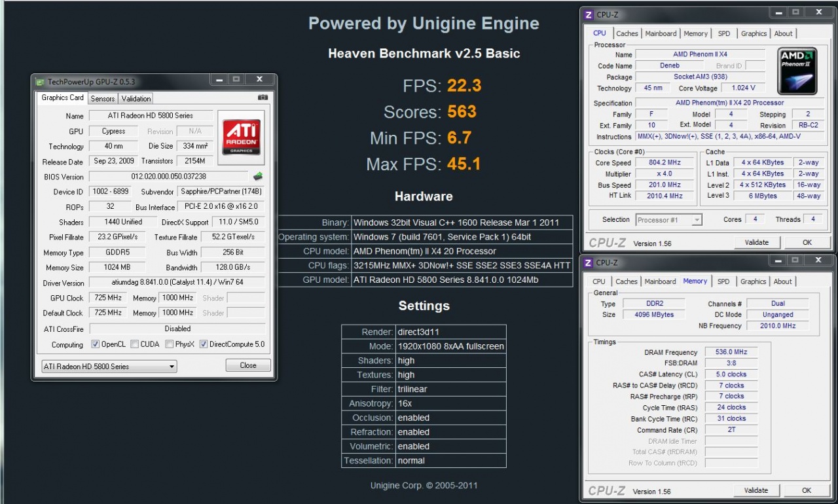Click the Filter trilinear settings cell
This screenshot has width=838, height=504.
(450, 389)
